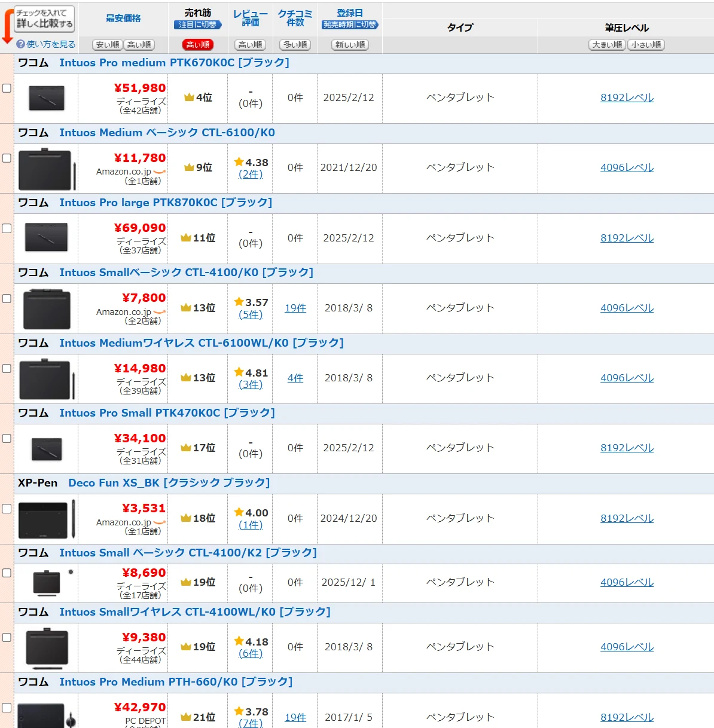Open Intuos Pro medium PTK670K0C product link
Image resolution: width=714 pixels, height=728 pixels.
(174, 63)
